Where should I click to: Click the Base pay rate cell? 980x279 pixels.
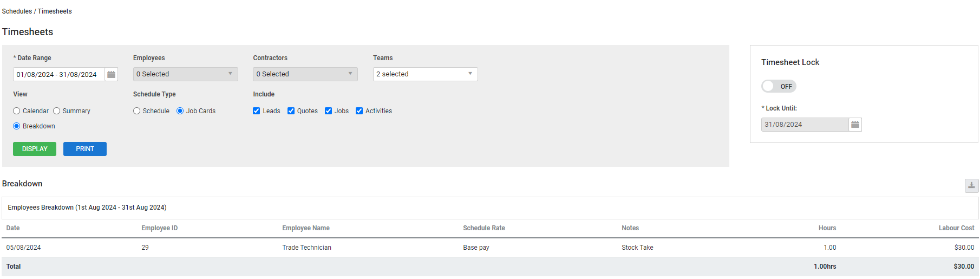(476, 248)
